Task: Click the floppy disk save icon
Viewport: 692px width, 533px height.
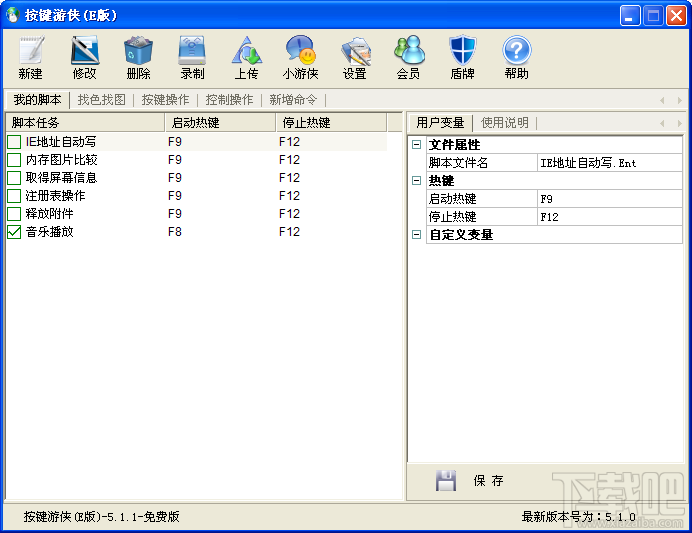Action: point(446,480)
